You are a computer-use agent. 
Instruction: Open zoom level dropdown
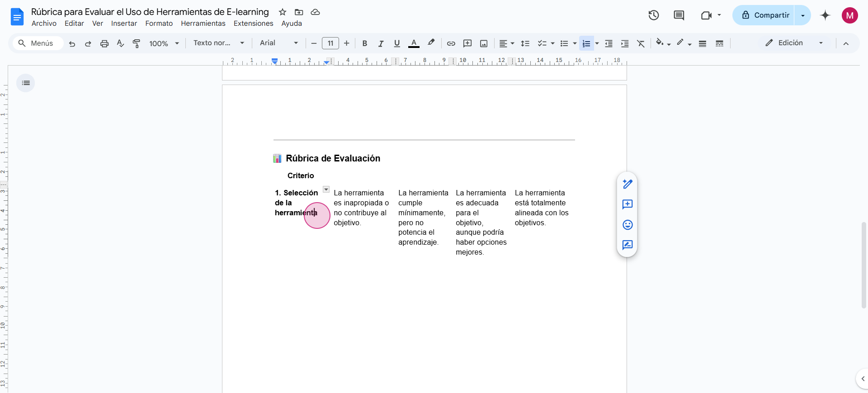tap(165, 43)
